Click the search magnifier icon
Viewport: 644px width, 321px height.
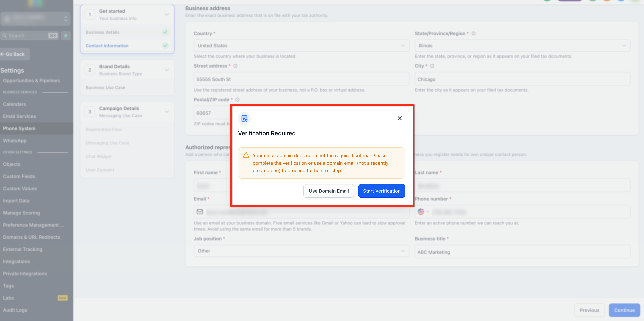tap(5, 35)
